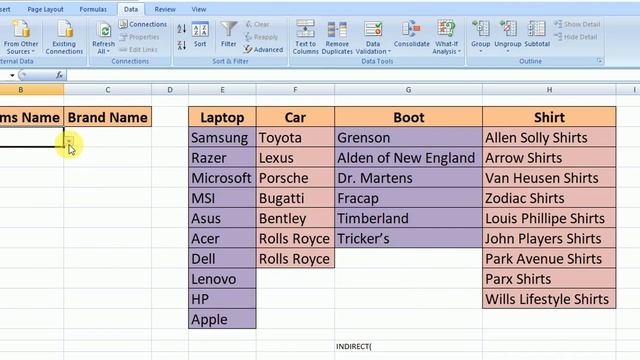Expand What-If Analysis dropdown arrow
Screen dimensions: 640x360
coord(459,51)
